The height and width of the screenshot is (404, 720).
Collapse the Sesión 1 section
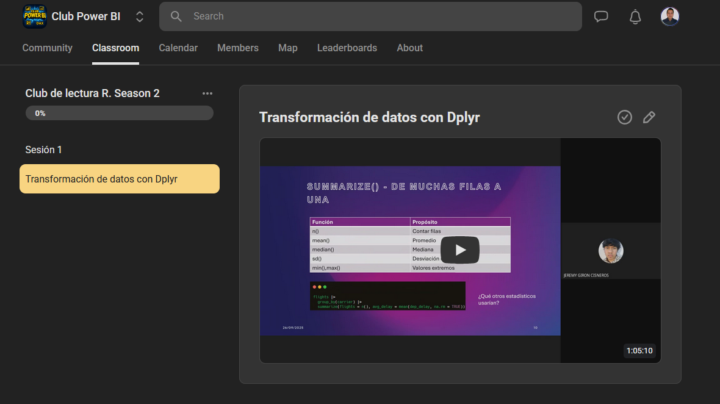pyautogui.click(x=44, y=149)
